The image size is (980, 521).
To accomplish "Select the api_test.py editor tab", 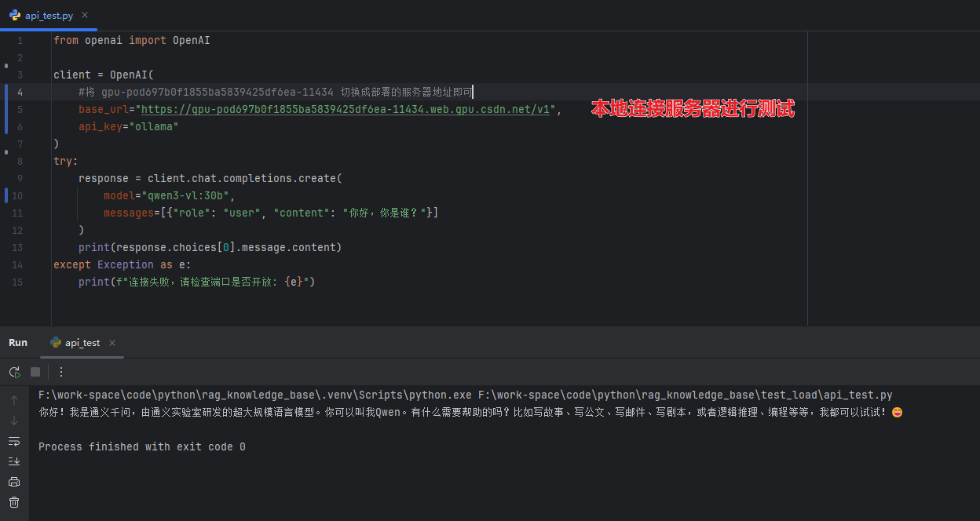I will click(49, 16).
